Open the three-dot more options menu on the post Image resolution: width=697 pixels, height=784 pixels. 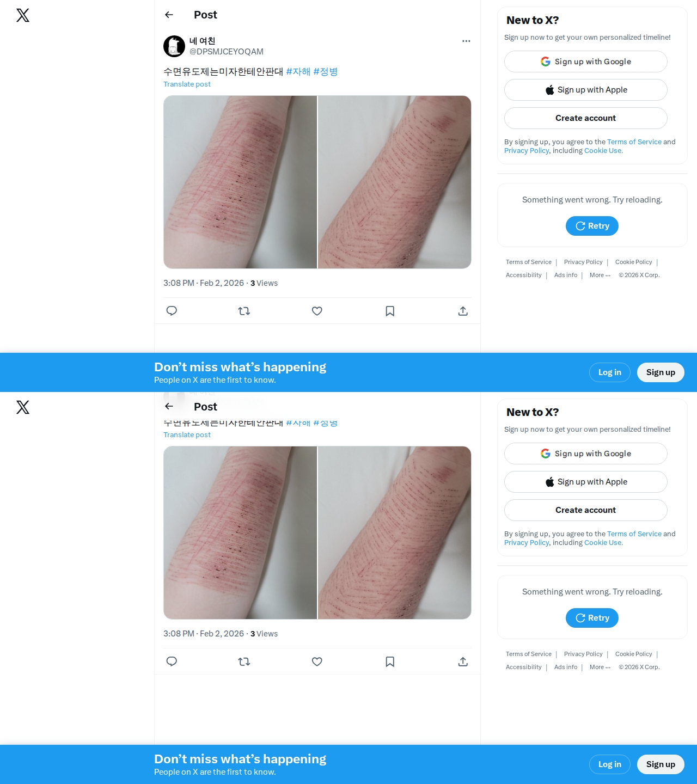[x=466, y=41]
